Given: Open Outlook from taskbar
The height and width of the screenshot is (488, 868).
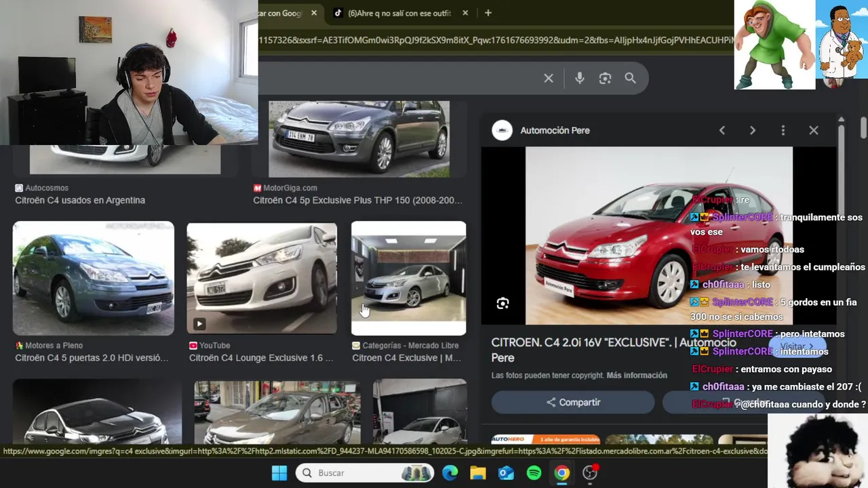Looking at the screenshot, I should pyautogui.click(x=506, y=473).
